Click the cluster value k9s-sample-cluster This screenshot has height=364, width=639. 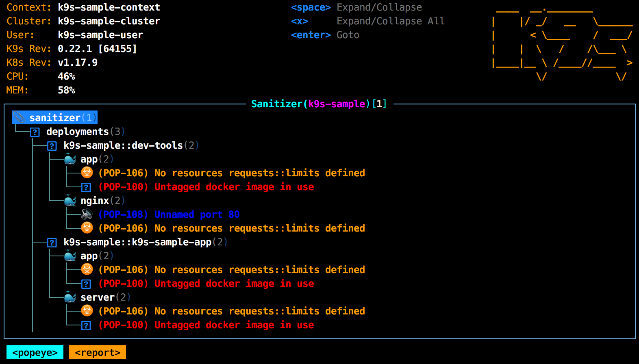[x=109, y=21]
